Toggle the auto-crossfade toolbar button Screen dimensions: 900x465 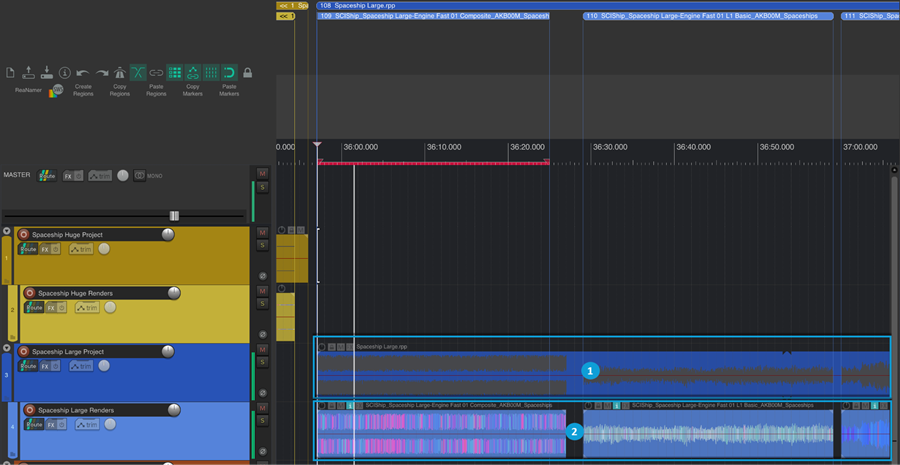click(x=138, y=73)
